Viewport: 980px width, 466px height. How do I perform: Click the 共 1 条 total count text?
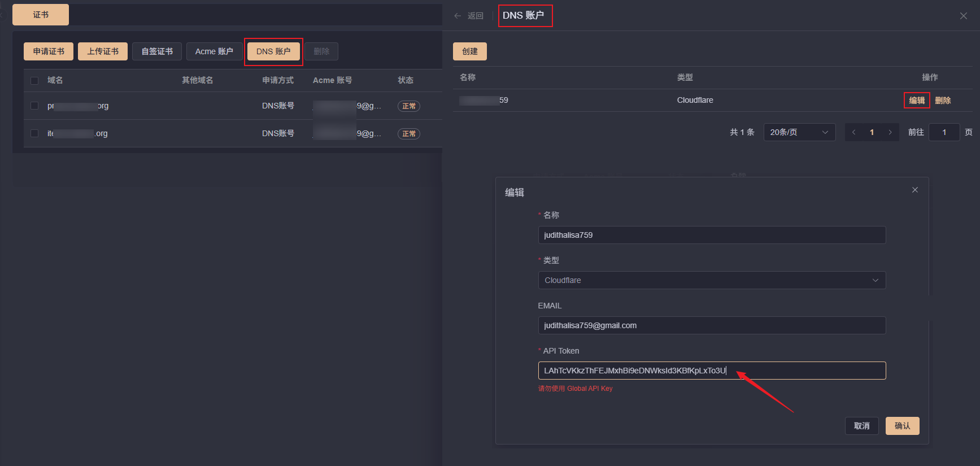(x=742, y=132)
